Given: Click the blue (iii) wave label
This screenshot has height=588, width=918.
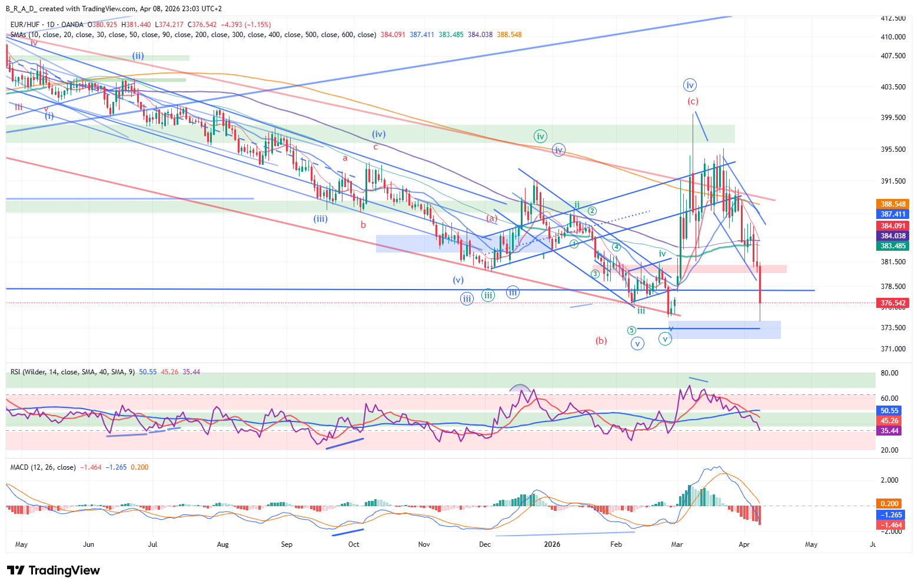Looking at the screenshot, I should pyautogui.click(x=320, y=219).
